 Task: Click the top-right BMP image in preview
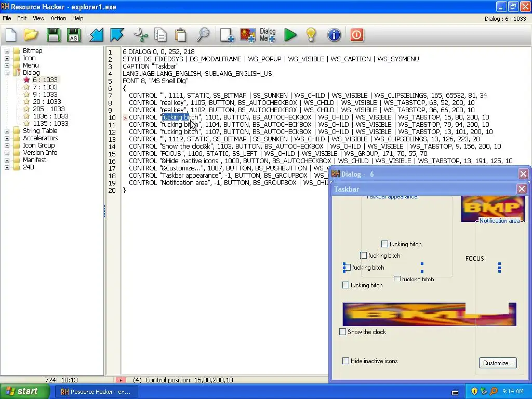point(493,208)
